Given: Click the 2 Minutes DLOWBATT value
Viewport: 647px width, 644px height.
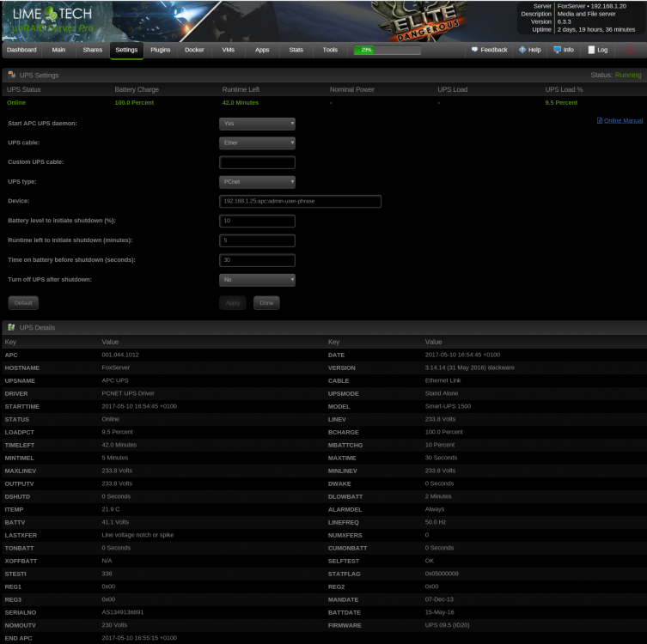Looking at the screenshot, I should [x=438, y=496].
